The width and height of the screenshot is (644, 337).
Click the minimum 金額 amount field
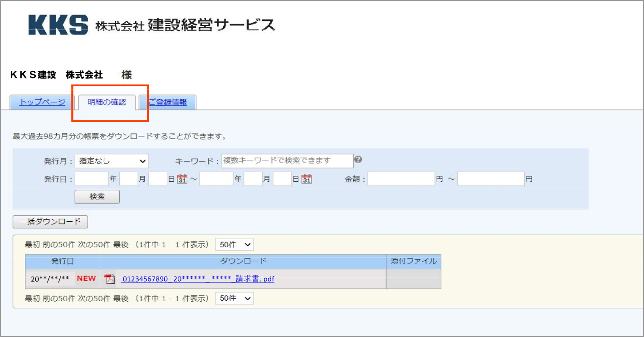tap(401, 179)
